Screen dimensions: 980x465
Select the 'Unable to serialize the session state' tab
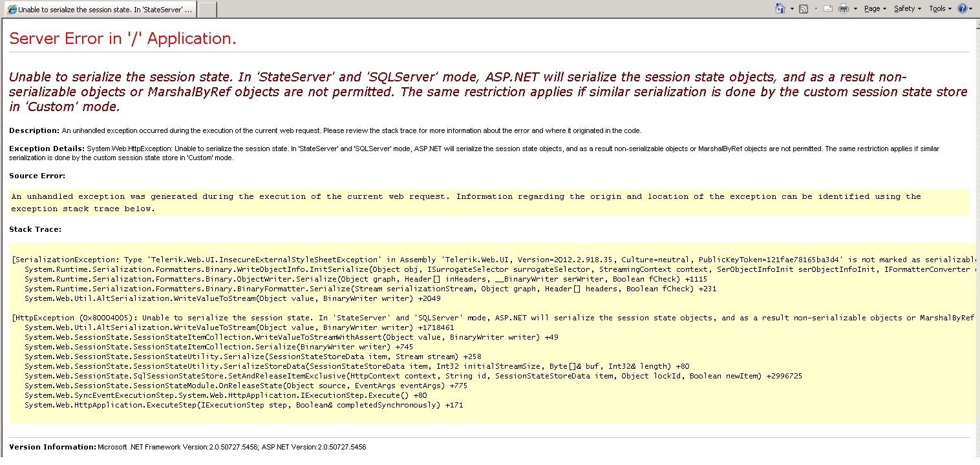pos(99,10)
